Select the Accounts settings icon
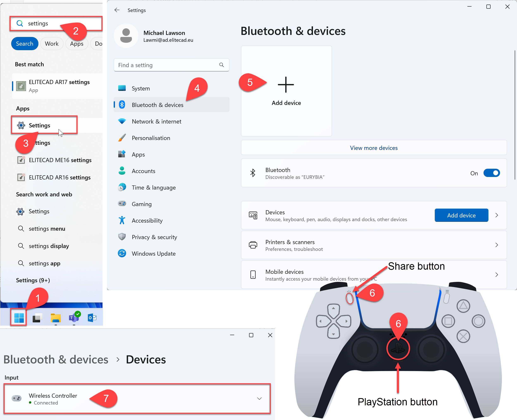The image size is (517, 420). [122, 171]
